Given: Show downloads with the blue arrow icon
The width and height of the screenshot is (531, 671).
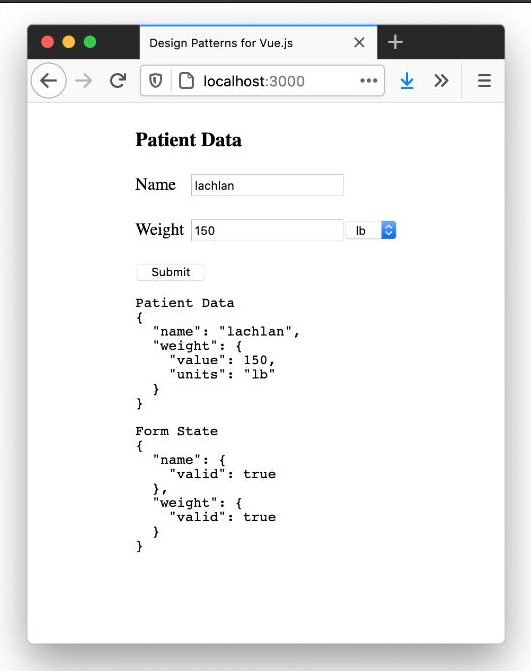Looking at the screenshot, I should (x=407, y=80).
